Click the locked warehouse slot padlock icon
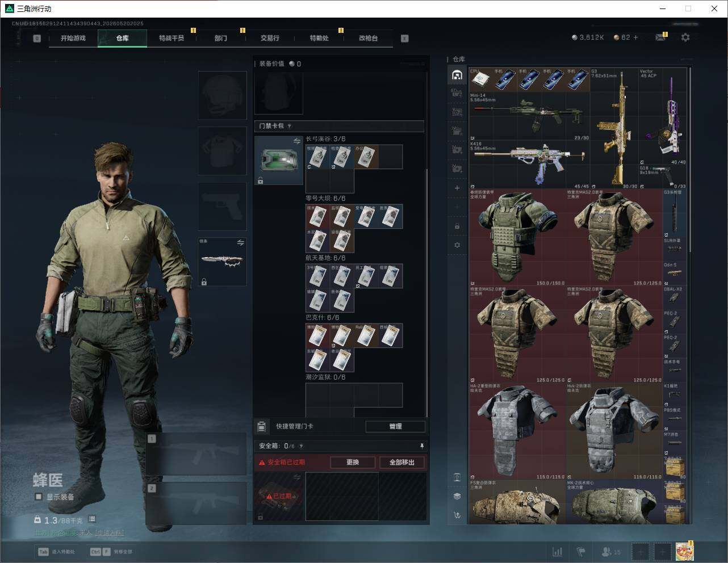 tap(457, 226)
